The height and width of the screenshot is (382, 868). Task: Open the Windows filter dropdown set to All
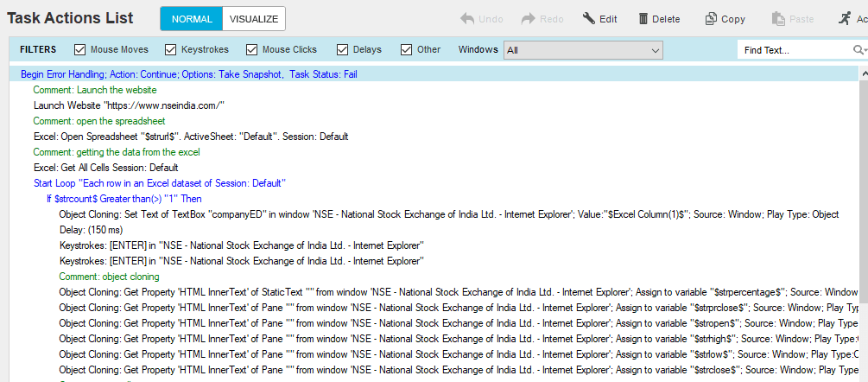tap(583, 50)
